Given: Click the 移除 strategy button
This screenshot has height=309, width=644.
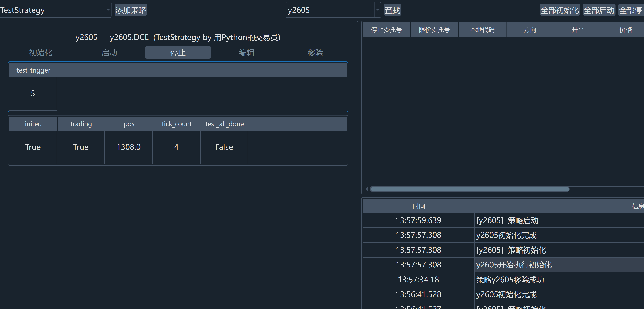Looking at the screenshot, I should (x=315, y=53).
